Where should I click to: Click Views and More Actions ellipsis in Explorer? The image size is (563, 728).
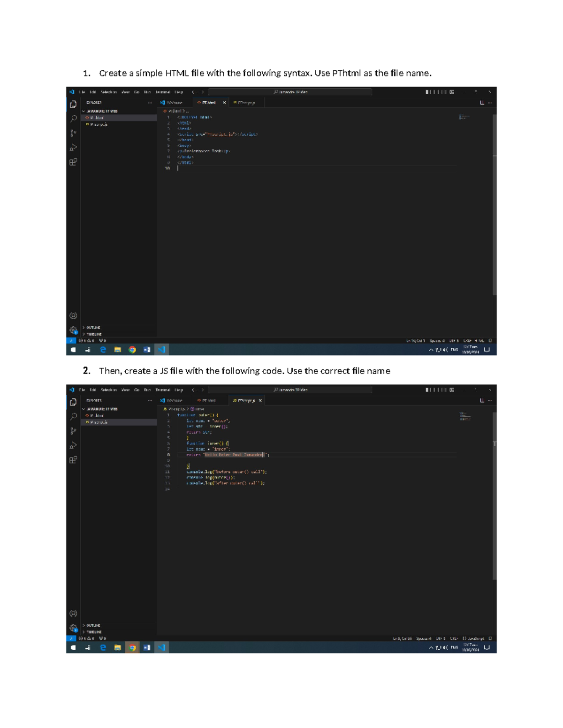[149, 102]
